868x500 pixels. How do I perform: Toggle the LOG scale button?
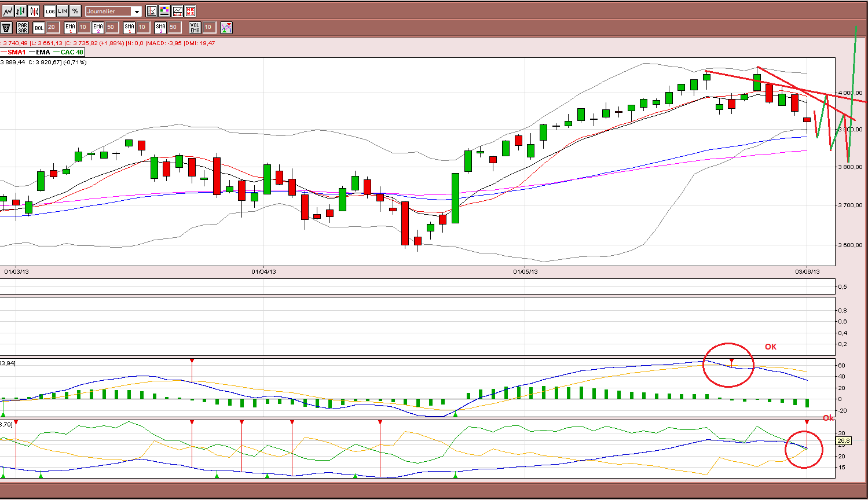pos(50,11)
